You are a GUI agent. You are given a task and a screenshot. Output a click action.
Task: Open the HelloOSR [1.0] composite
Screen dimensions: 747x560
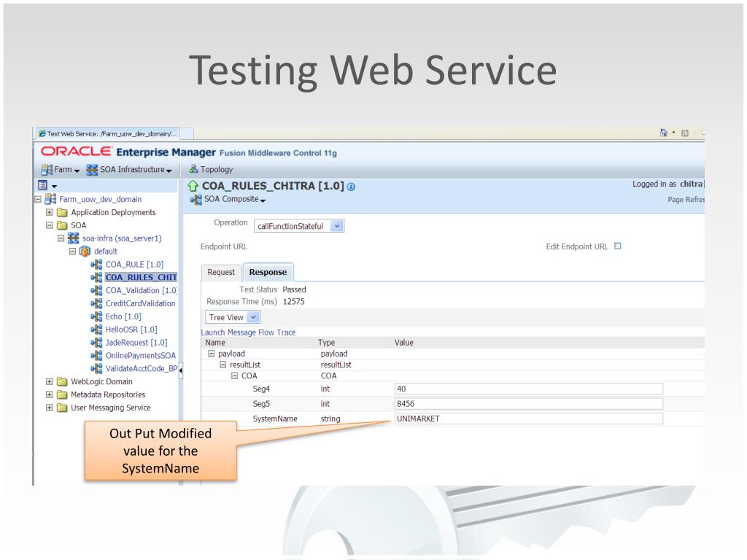pos(131,330)
